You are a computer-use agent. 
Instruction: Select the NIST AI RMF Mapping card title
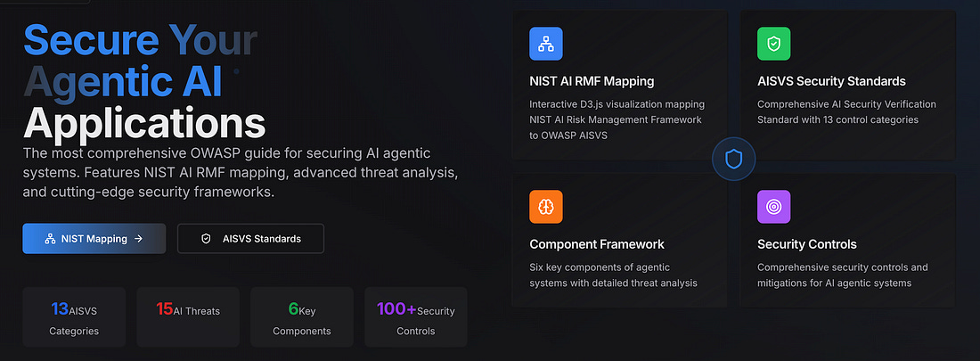point(592,81)
